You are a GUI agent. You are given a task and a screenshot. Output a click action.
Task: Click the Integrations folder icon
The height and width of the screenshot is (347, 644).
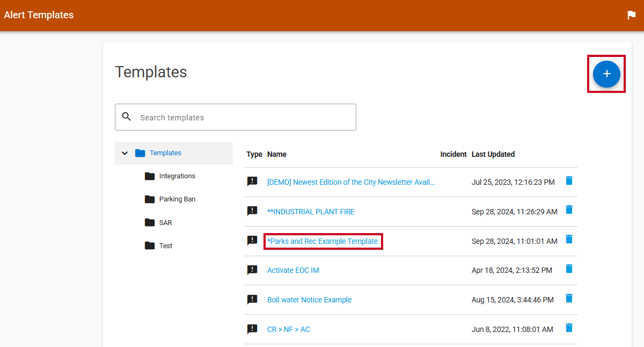[x=150, y=176]
